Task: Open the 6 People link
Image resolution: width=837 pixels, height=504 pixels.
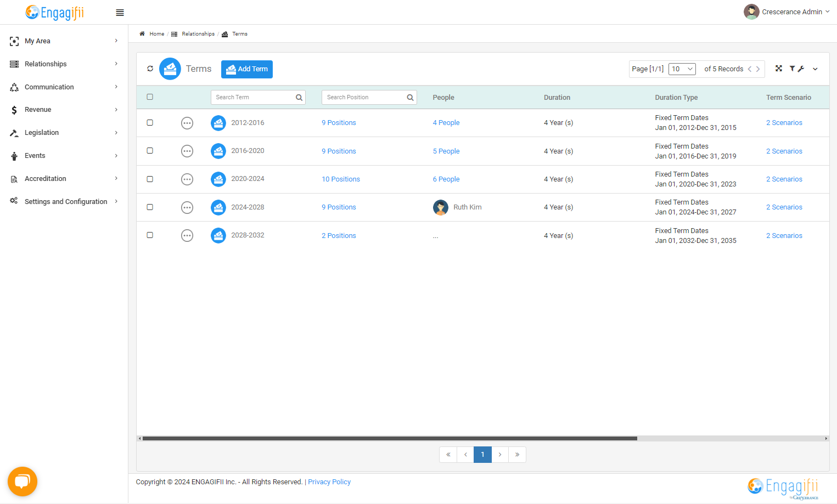Action: coord(446,179)
